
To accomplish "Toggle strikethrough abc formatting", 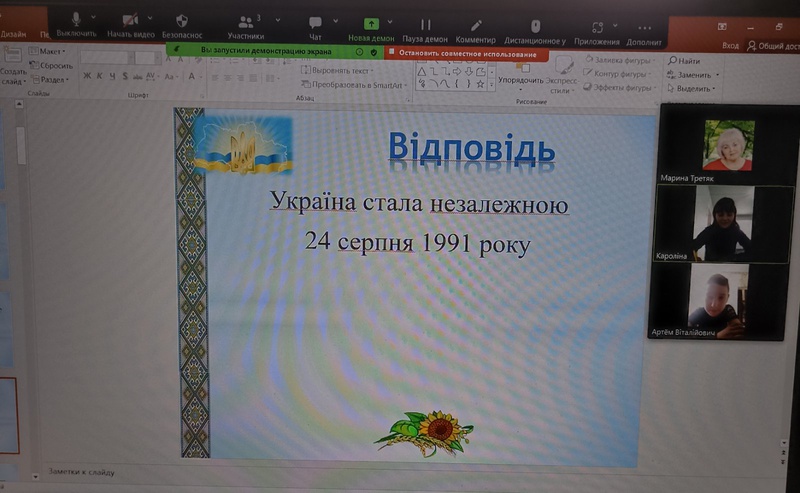I will pyautogui.click(x=137, y=77).
